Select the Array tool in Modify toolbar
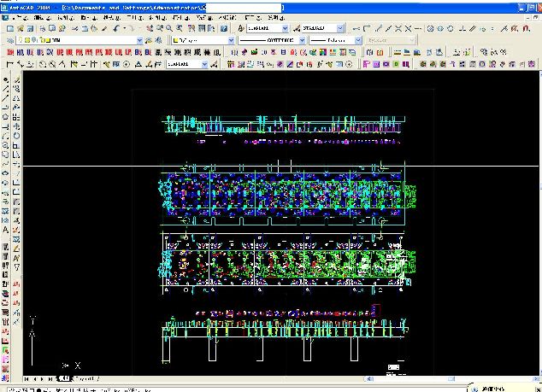 16,117
